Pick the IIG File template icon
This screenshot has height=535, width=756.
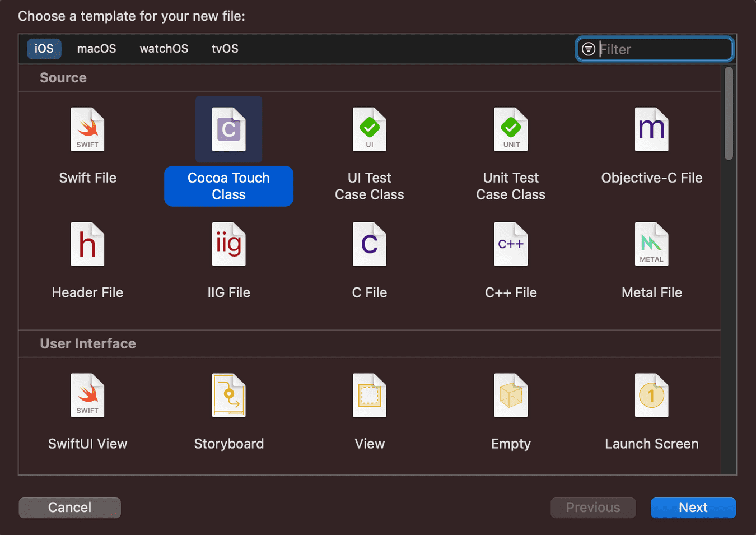[x=228, y=245]
